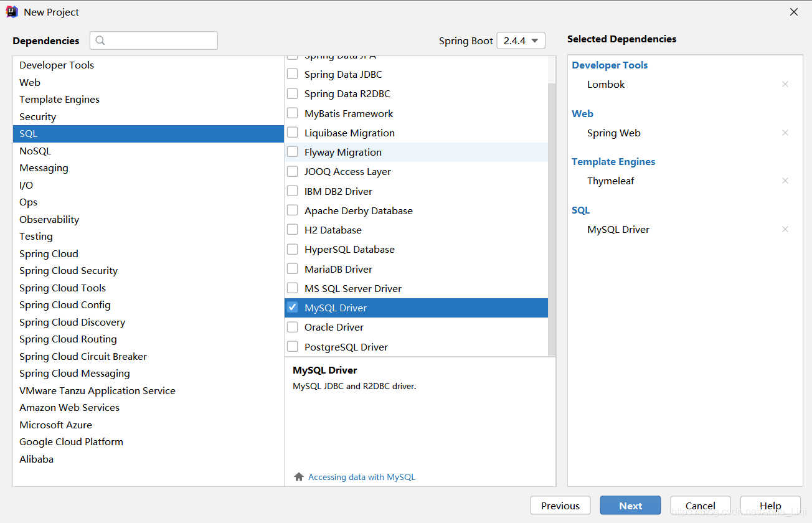Select the Ops category

coord(148,202)
